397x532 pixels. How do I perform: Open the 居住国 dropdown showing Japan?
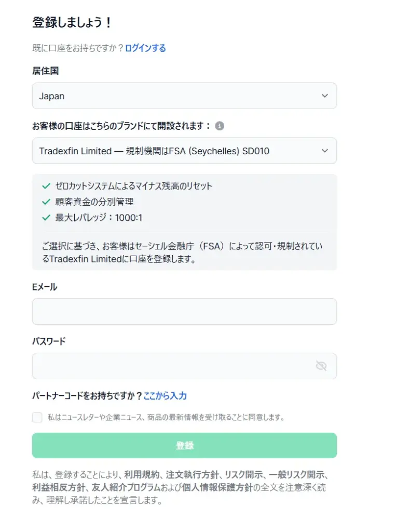(x=184, y=96)
